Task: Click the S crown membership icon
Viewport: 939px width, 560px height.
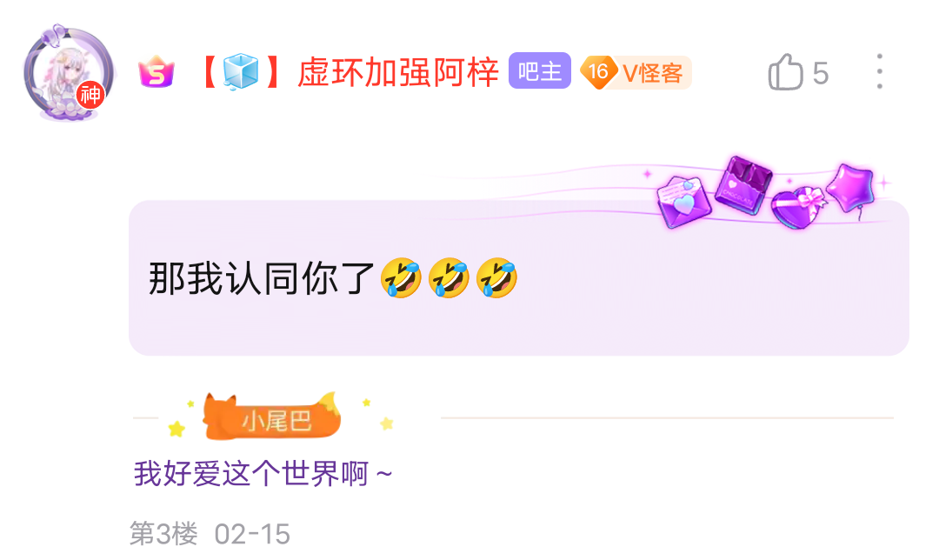Action: click(x=156, y=72)
